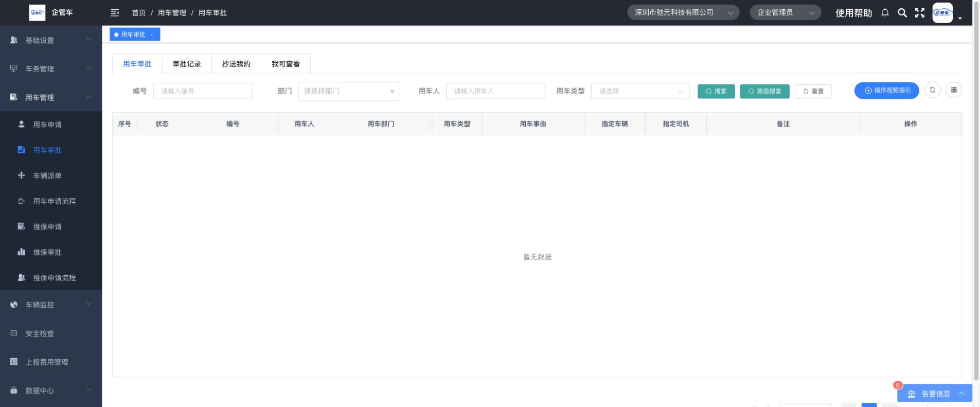Collapse the 用车管理 menu

click(x=88, y=97)
